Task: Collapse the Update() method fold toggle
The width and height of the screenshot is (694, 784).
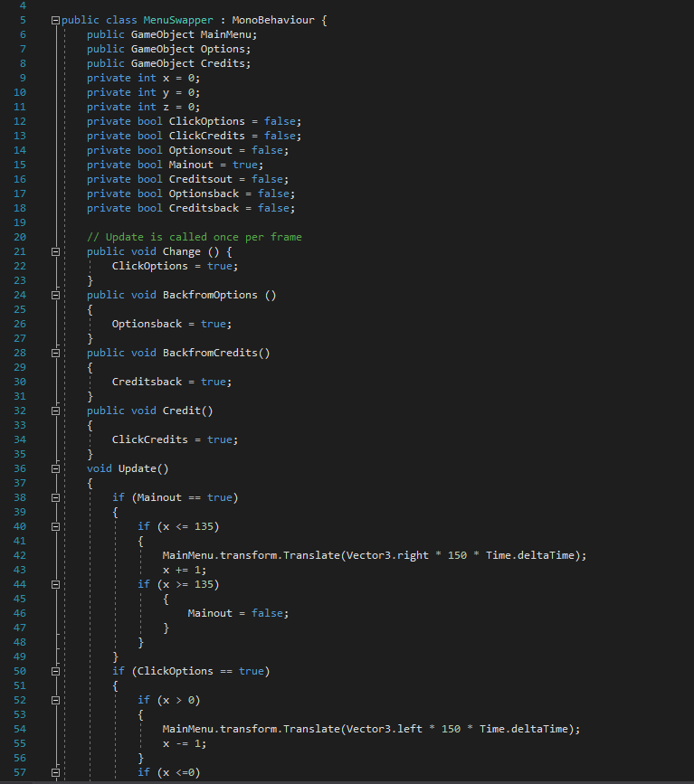Action: [x=55, y=468]
